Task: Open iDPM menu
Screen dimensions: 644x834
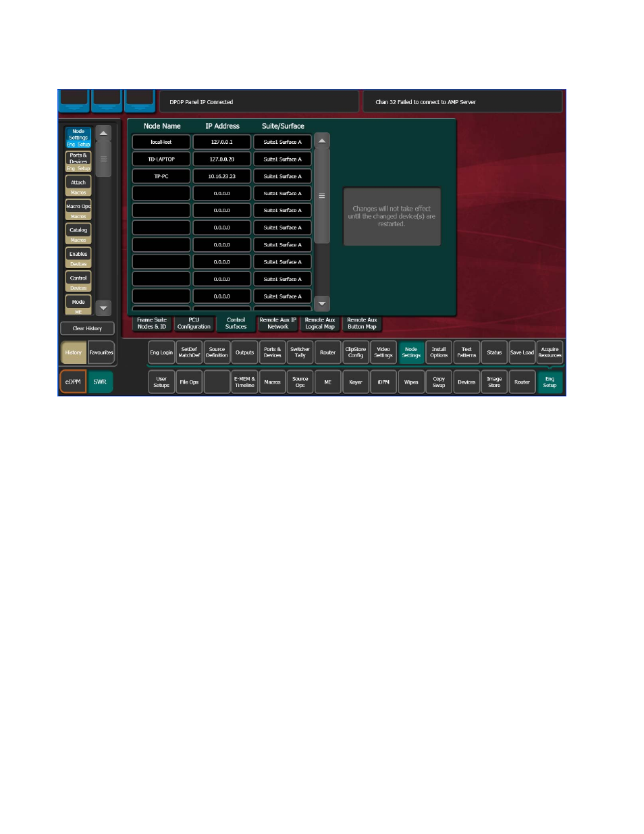Action: pyautogui.click(x=383, y=382)
